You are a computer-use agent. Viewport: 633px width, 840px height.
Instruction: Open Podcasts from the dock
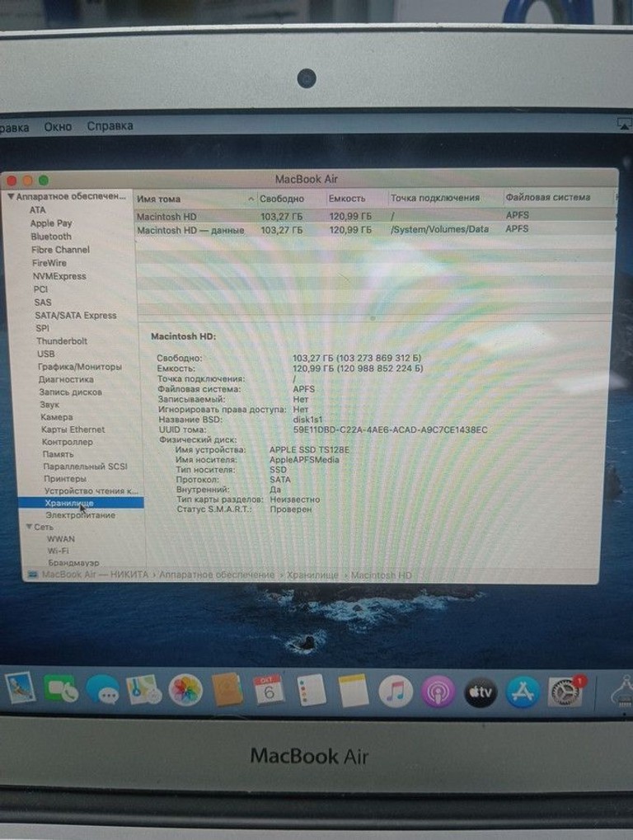pyautogui.click(x=438, y=692)
